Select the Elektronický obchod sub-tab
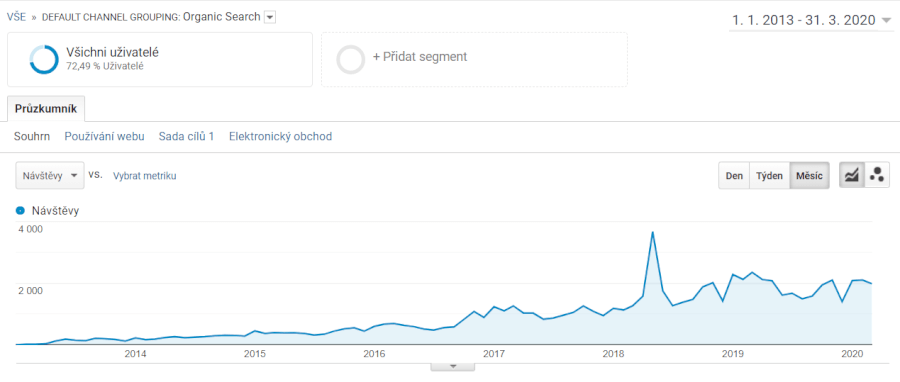The width and height of the screenshot is (900, 382). click(280, 137)
